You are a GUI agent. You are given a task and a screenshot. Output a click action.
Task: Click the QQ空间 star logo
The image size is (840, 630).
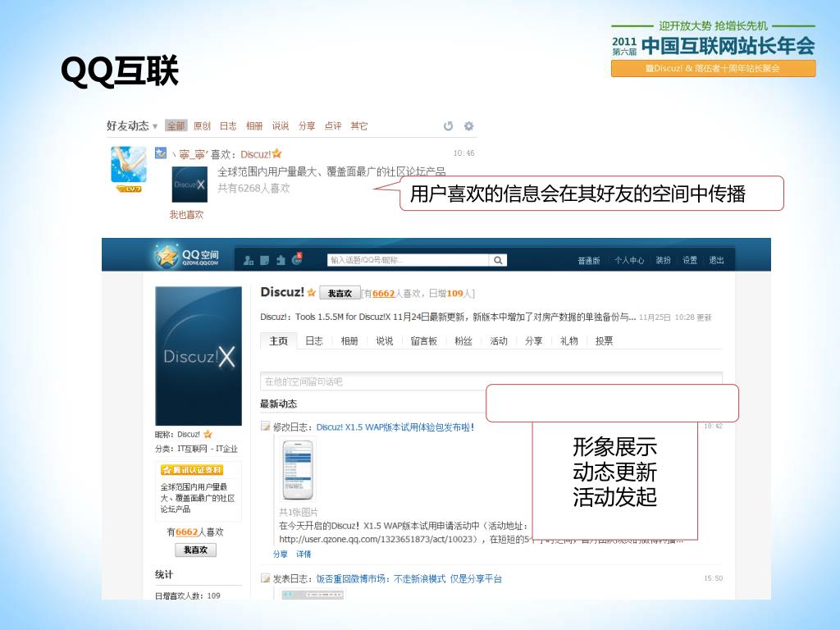click(x=166, y=257)
